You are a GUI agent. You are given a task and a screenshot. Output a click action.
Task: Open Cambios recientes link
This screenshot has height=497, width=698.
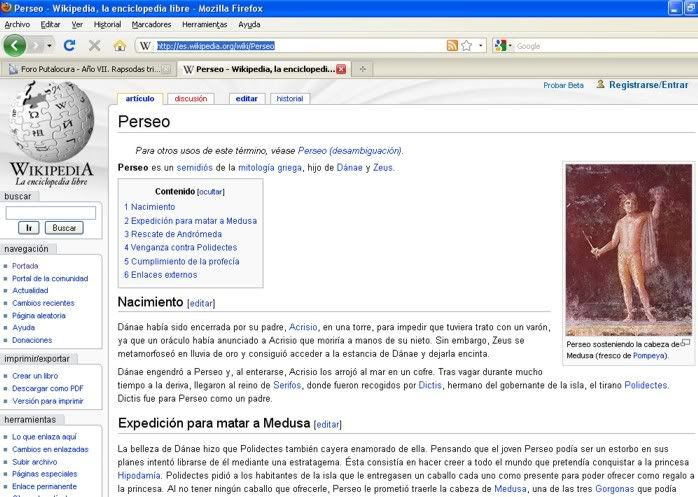pos(43,303)
